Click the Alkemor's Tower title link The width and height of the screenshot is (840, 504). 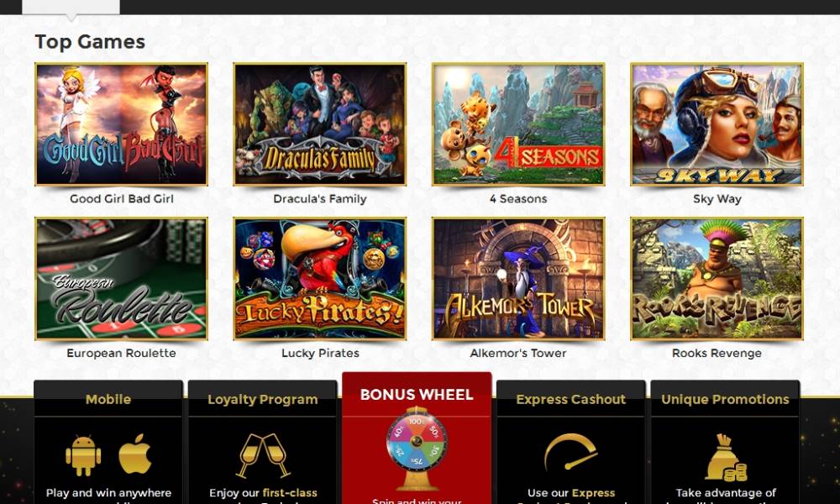click(x=518, y=353)
